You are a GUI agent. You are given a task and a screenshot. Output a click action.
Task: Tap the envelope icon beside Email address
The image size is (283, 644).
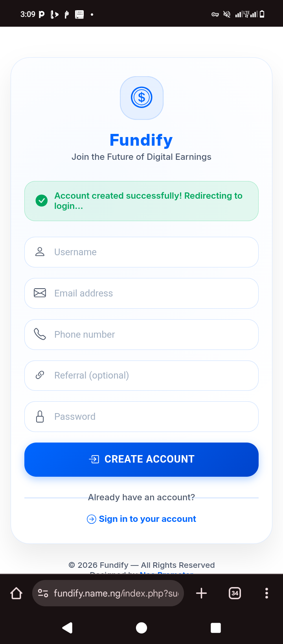[x=40, y=293]
